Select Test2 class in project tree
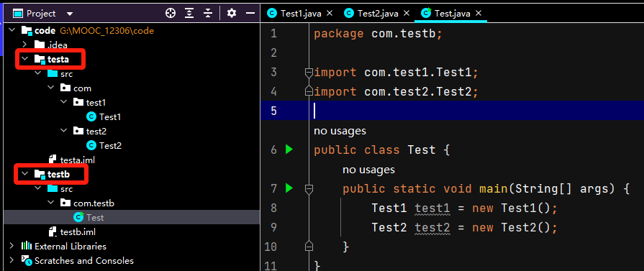The width and height of the screenshot is (644, 271). point(110,146)
